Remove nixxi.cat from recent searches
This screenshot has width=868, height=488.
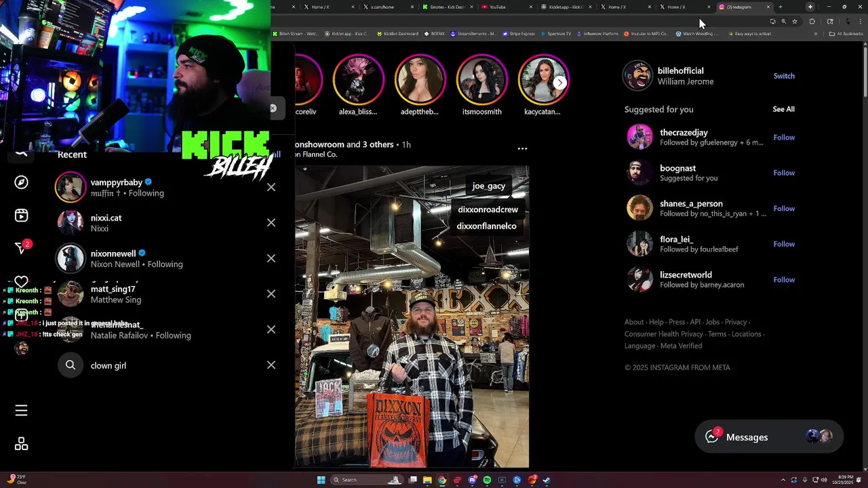[x=271, y=222]
